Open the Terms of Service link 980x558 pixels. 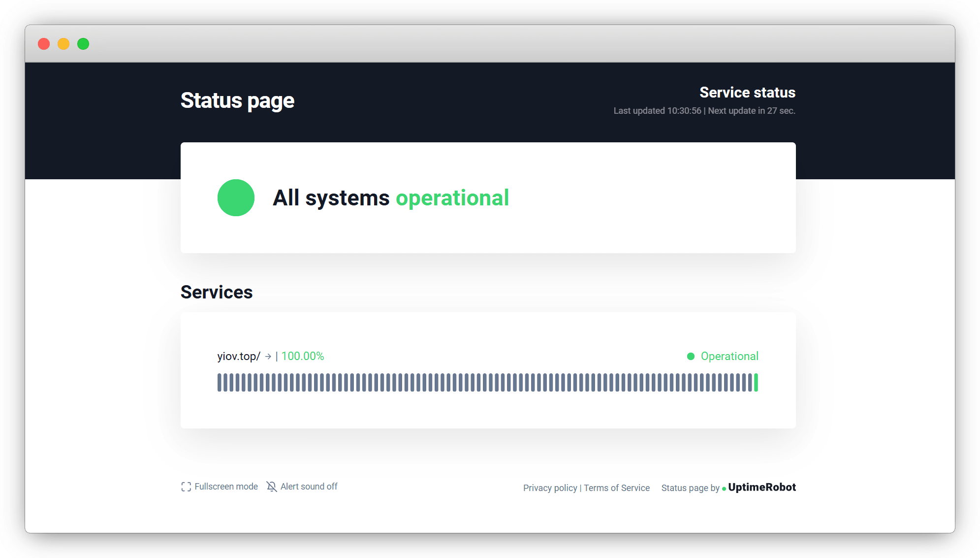pyautogui.click(x=617, y=488)
